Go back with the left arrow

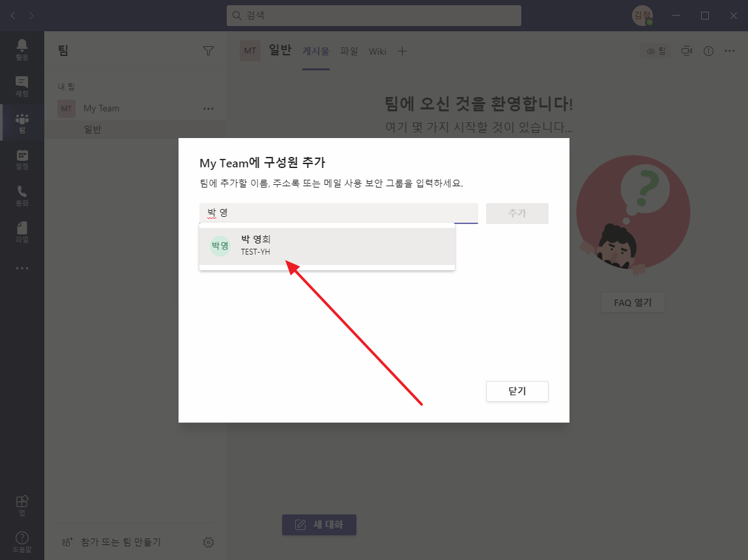coord(13,16)
